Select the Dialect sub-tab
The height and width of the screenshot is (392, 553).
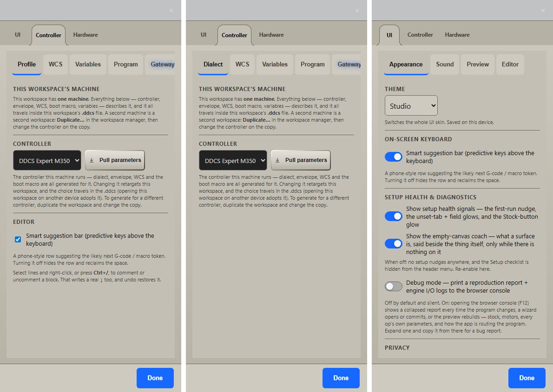(x=213, y=65)
